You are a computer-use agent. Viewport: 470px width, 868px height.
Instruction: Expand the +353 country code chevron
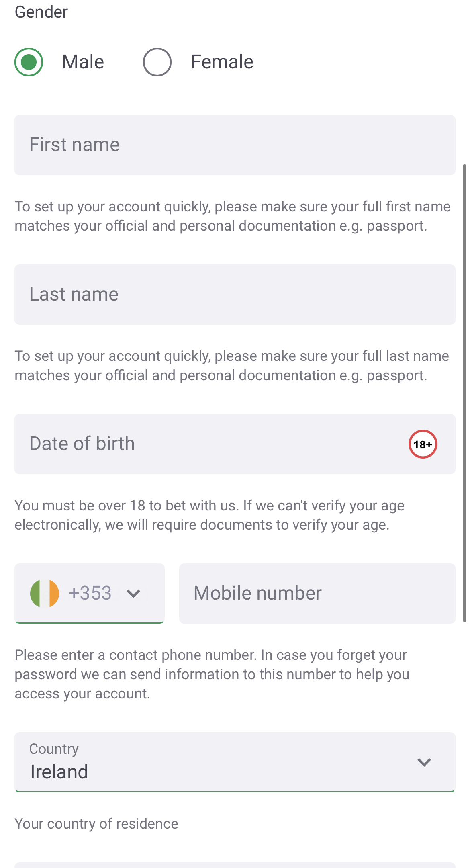(133, 594)
